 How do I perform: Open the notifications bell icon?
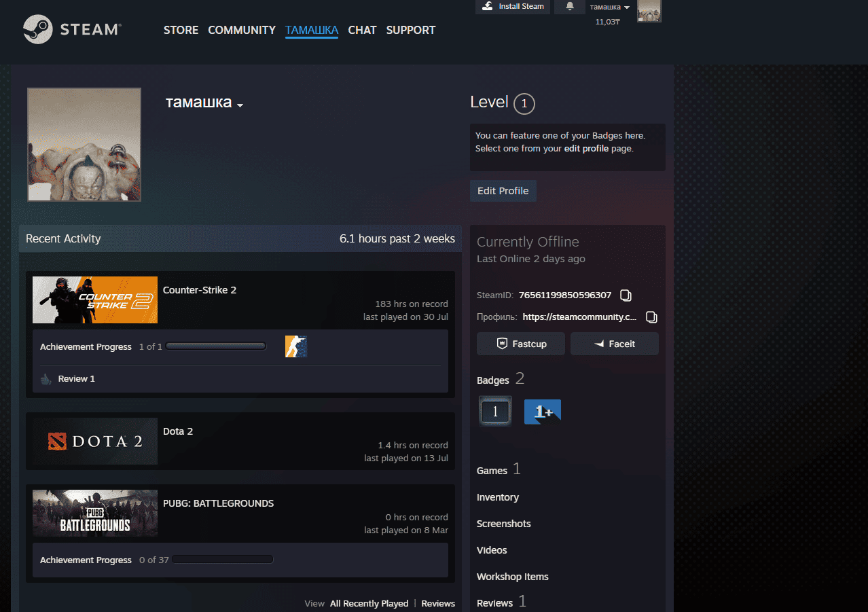[x=570, y=6]
